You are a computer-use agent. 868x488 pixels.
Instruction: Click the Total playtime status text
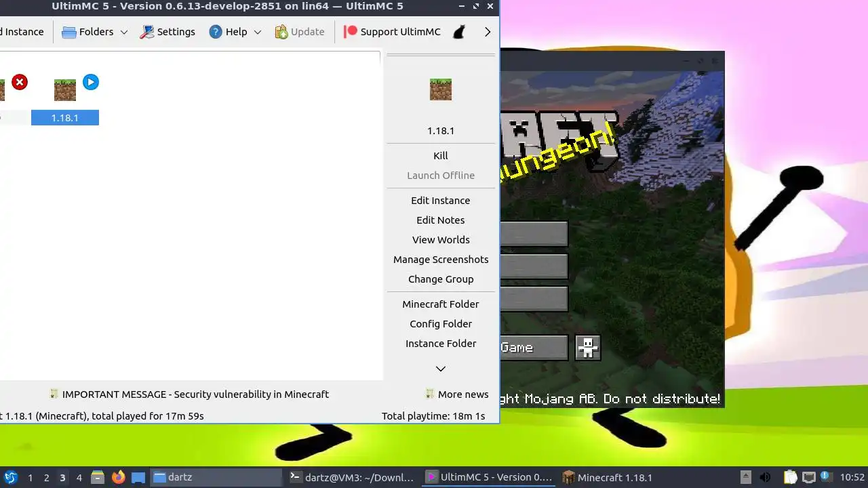[x=433, y=416]
